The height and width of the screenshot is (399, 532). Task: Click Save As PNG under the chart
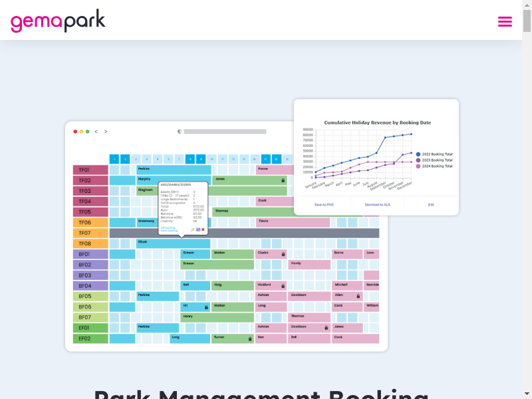pyautogui.click(x=324, y=205)
